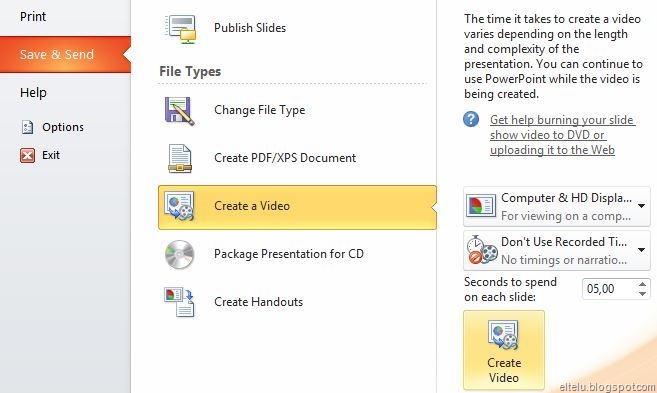
Task: Exit PowerPoint via Exit label
Action: point(51,155)
